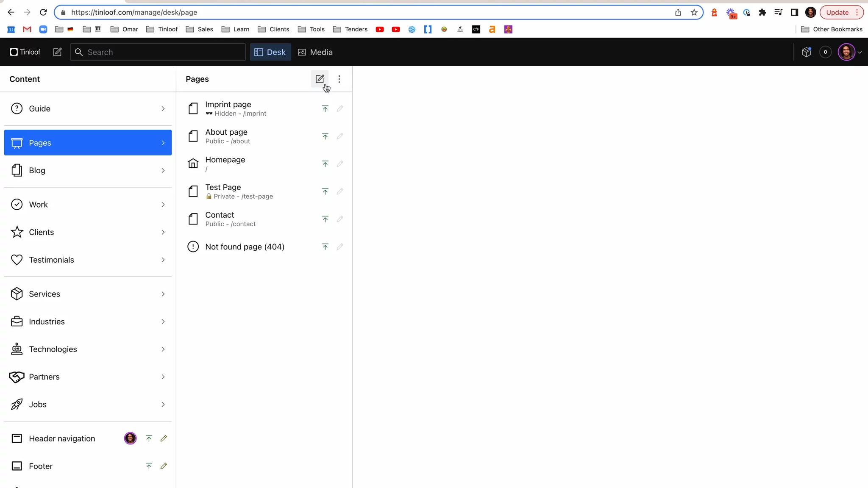Select Jobs in the Content sidebar
This screenshot has width=868, height=488.
click(x=88, y=405)
